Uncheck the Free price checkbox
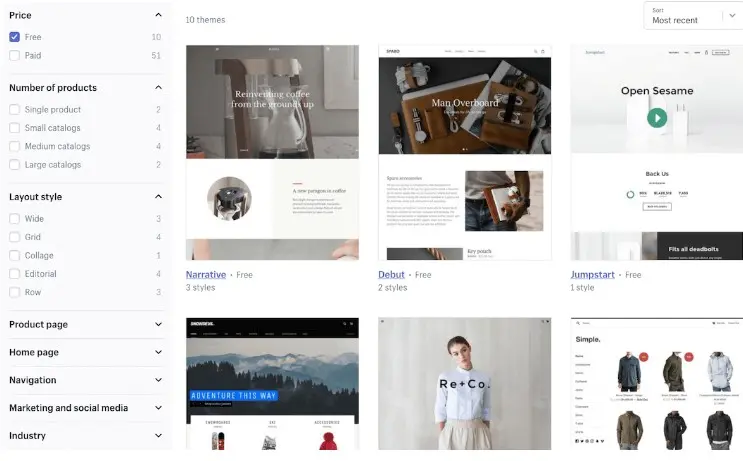This screenshot has height=461, width=743. tap(14, 37)
